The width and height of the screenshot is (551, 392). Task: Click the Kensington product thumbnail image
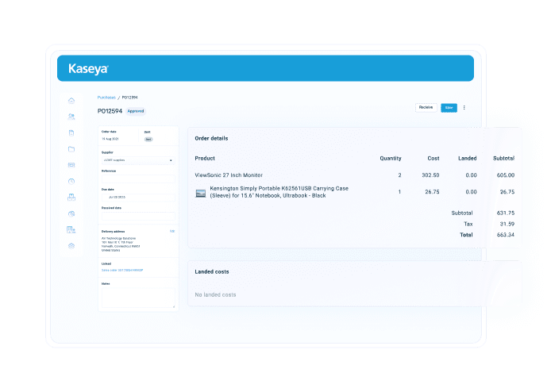click(200, 192)
